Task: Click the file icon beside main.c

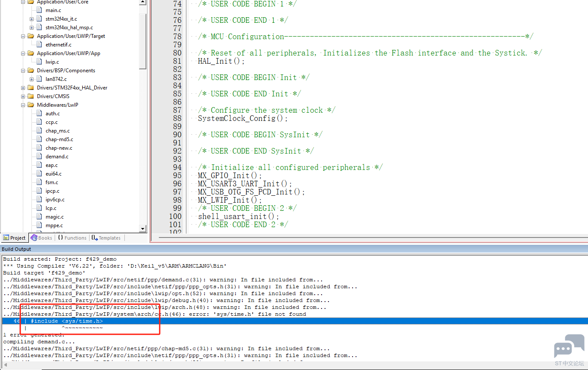Action: click(x=40, y=10)
